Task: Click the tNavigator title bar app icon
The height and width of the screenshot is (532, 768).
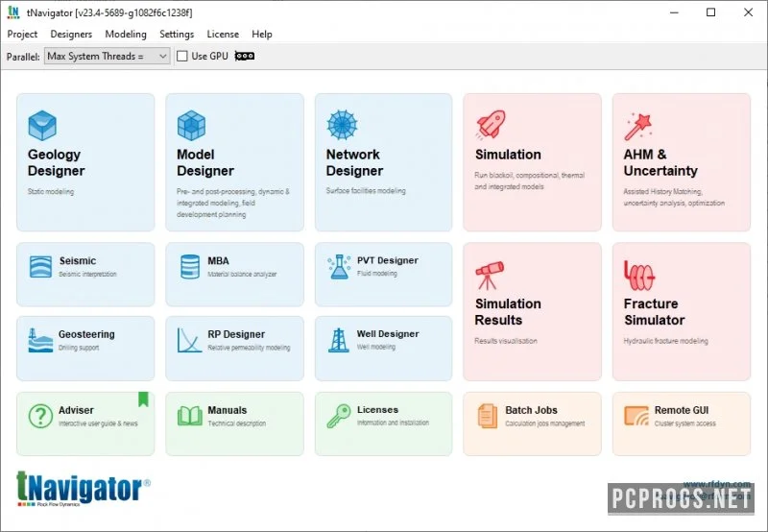Action: pos(13,12)
